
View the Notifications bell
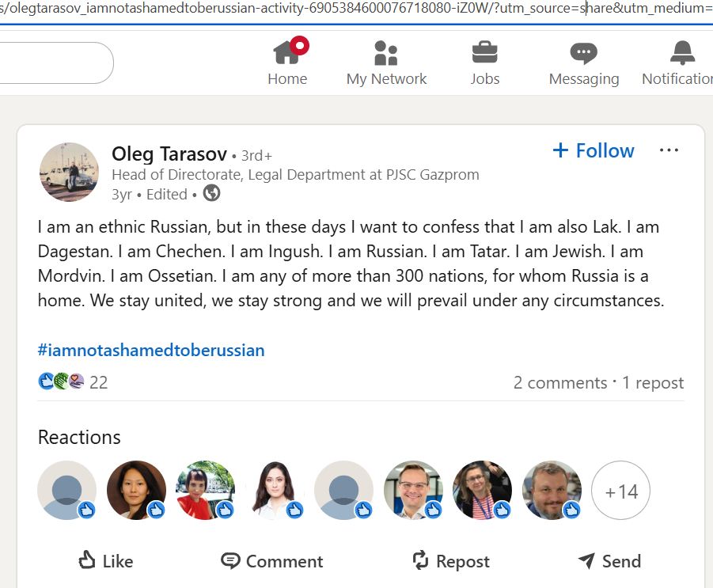point(681,63)
